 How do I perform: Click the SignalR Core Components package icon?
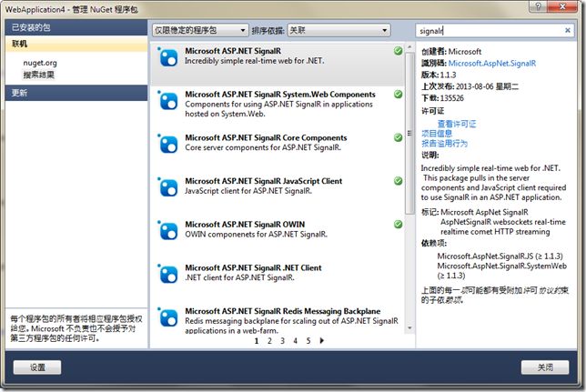167,145
